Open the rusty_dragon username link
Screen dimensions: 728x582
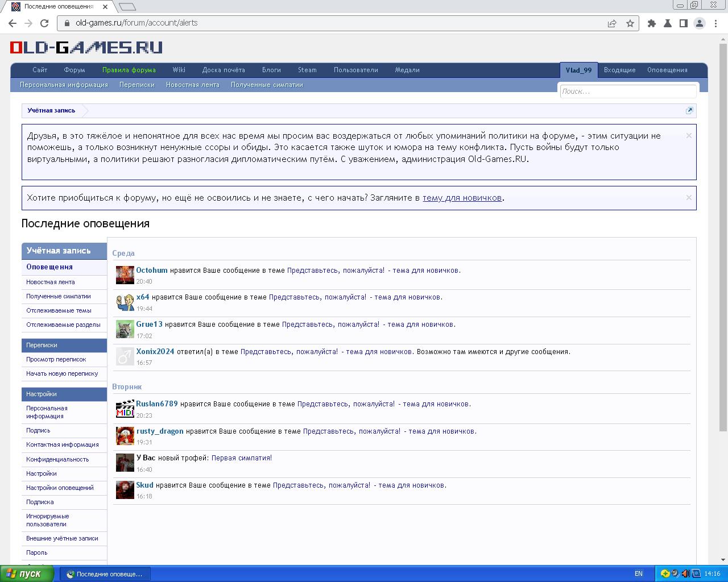[x=160, y=431]
